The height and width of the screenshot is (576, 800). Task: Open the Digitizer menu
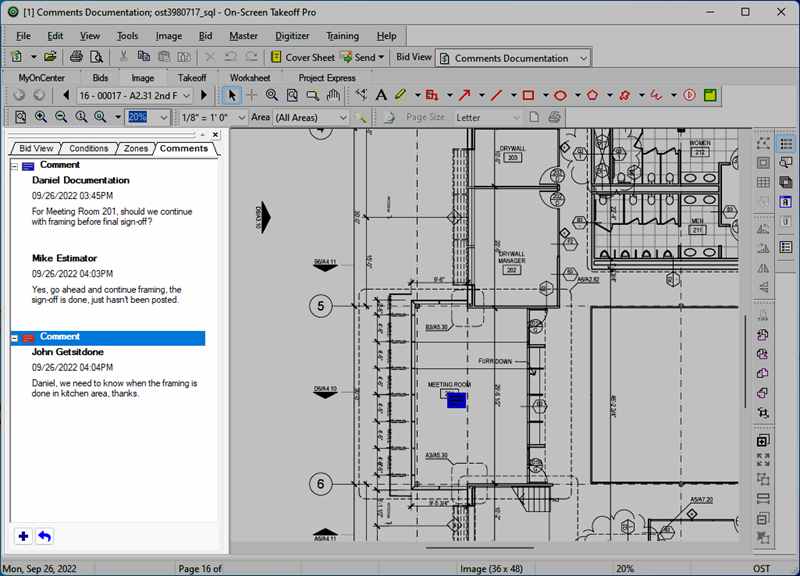(x=292, y=36)
